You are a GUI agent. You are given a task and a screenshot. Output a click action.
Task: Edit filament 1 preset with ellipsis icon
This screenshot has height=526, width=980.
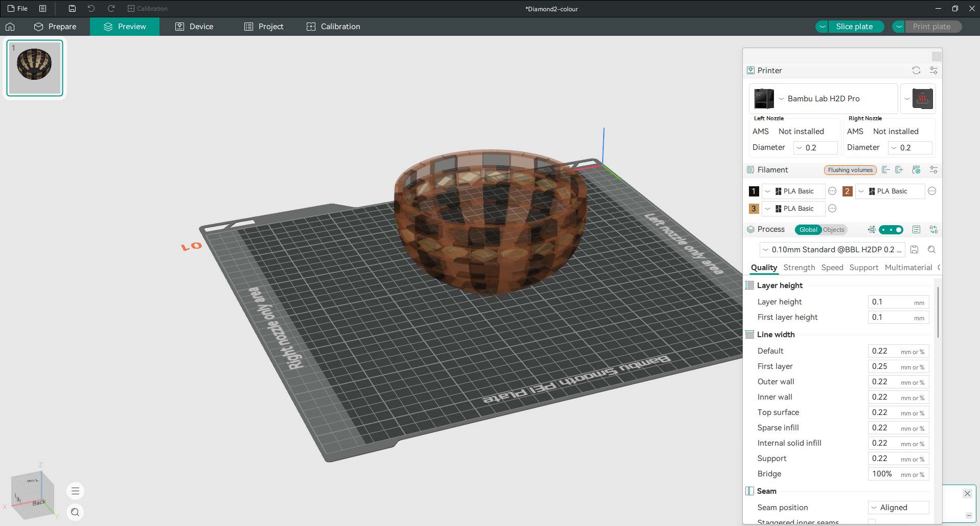[x=832, y=191]
